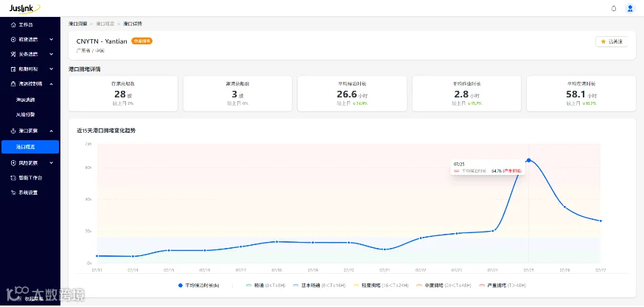Collapse the control-tower sidebar group chevron
The width and height of the screenshot is (644, 307).
point(52,84)
